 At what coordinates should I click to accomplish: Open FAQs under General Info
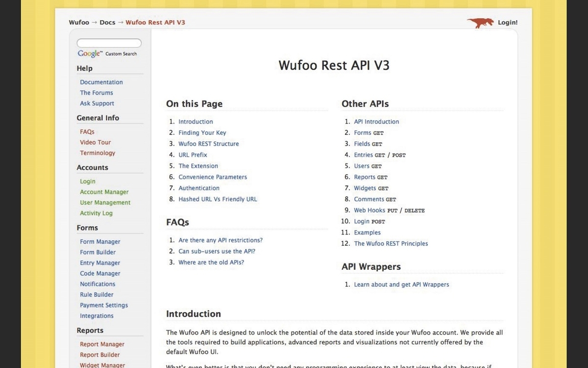click(87, 132)
